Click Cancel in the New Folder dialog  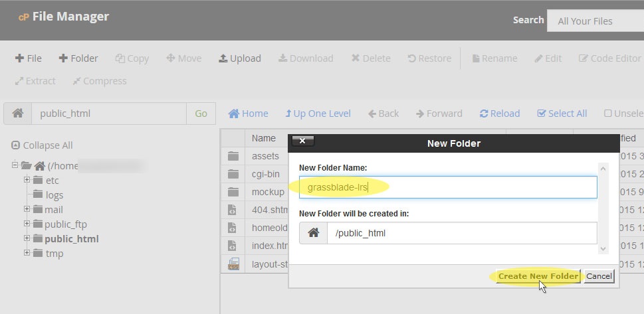pos(599,276)
